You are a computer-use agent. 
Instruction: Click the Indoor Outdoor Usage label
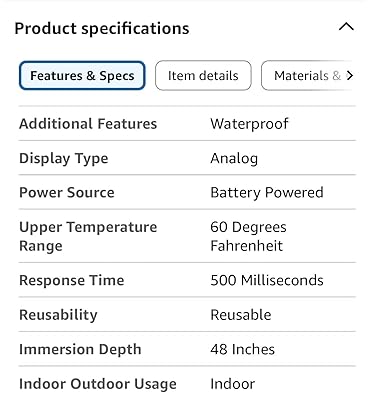click(x=98, y=384)
